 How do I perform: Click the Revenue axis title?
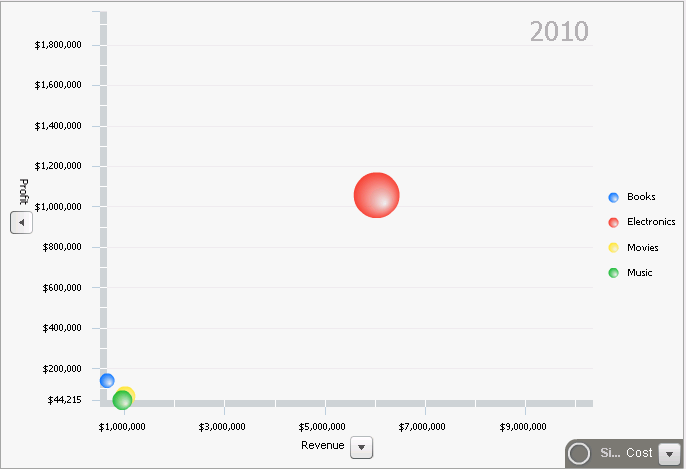[322, 445]
